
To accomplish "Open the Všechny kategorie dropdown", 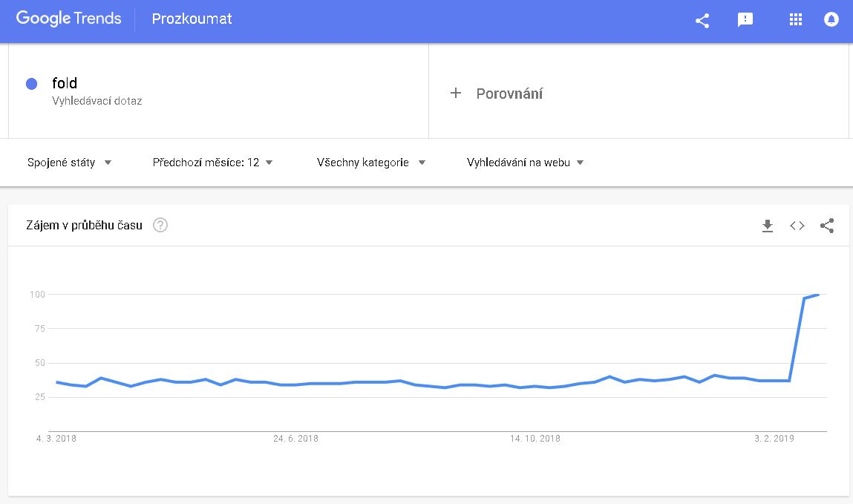I will tap(371, 163).
